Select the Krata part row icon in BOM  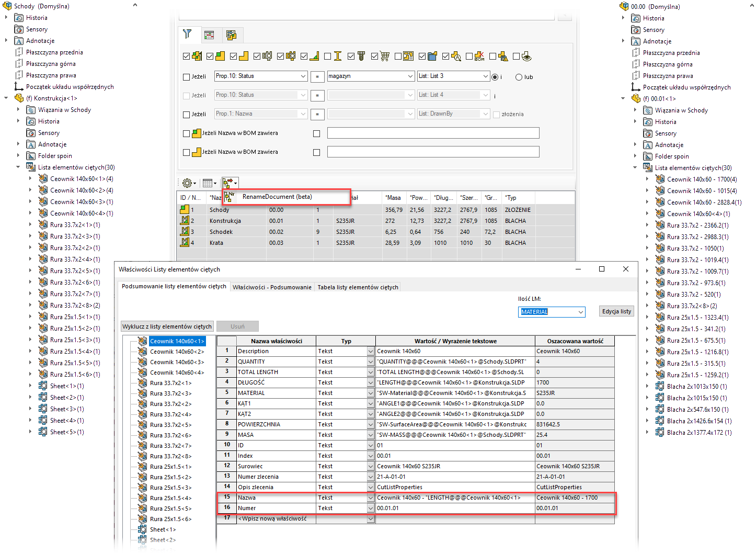coord(185,242)
